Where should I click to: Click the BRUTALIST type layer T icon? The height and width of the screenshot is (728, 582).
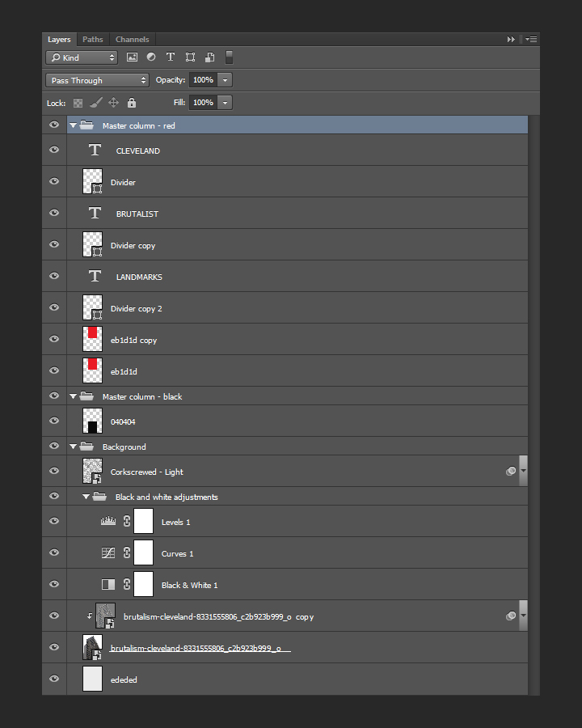(x=95, y=213)
